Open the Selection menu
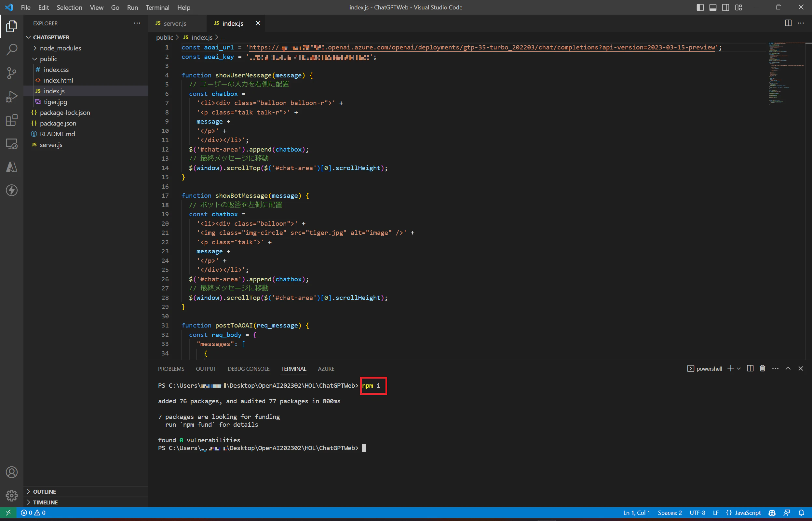Image resolution: width=812 pixels, height=521 pixels. 69,7
